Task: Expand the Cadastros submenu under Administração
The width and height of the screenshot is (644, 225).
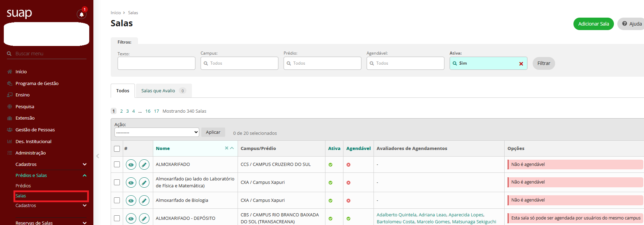Action: click(84, 165)
